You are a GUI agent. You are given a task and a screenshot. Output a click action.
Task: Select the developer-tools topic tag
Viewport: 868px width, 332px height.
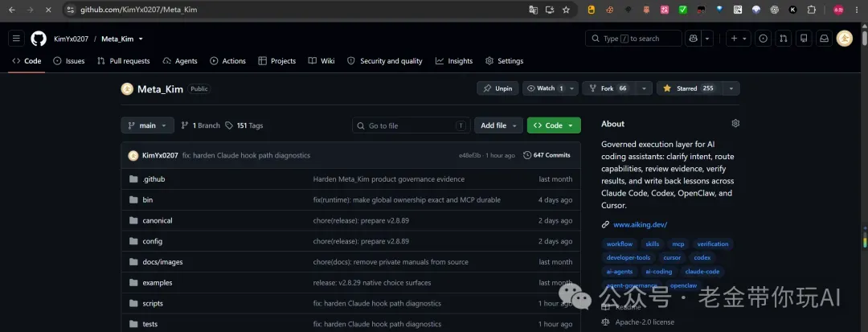[x=628, y=258]
